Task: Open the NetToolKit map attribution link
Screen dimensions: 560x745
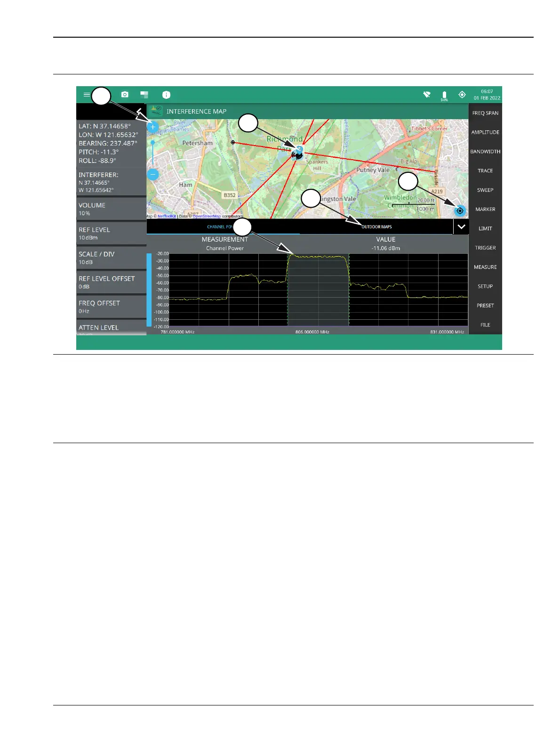Action: coord(167,216)
